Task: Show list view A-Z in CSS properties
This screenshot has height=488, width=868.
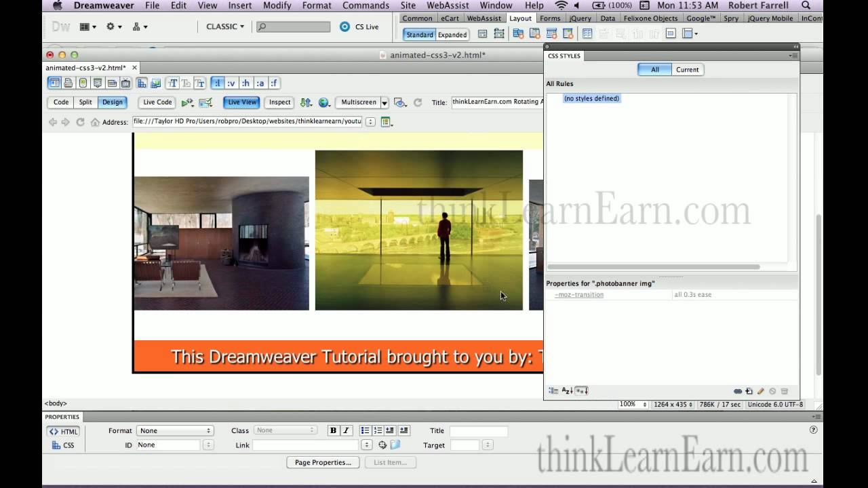Action: click(x=567, y=391)
